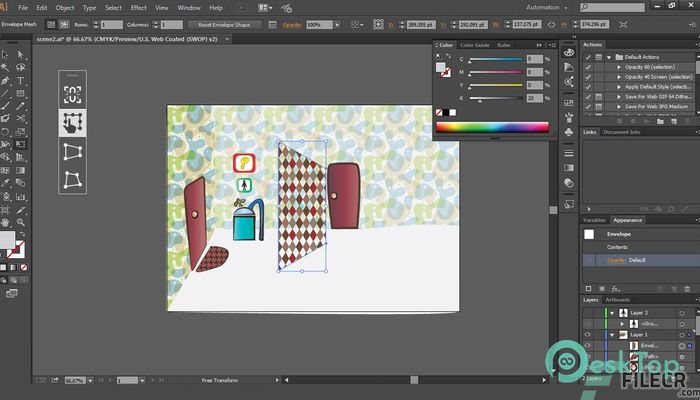The image size is (700, 400).
Task: Open the Effect menu
Action: click(x=138, y=8)
